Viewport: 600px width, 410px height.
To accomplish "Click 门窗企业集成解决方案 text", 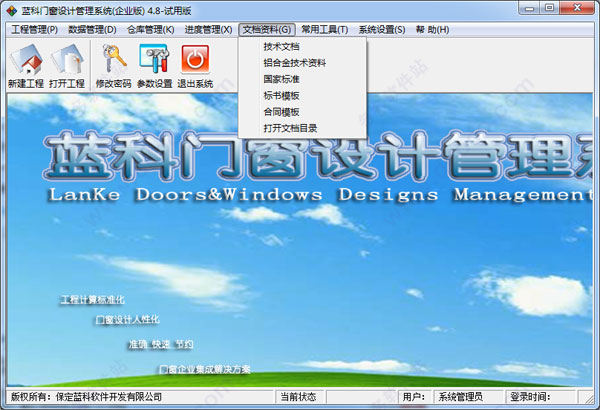I will click(205, 369).
